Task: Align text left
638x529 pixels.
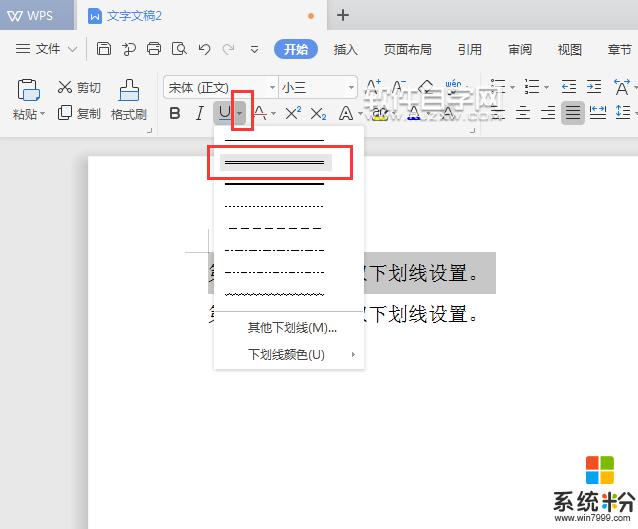Action: click(498, 113)
